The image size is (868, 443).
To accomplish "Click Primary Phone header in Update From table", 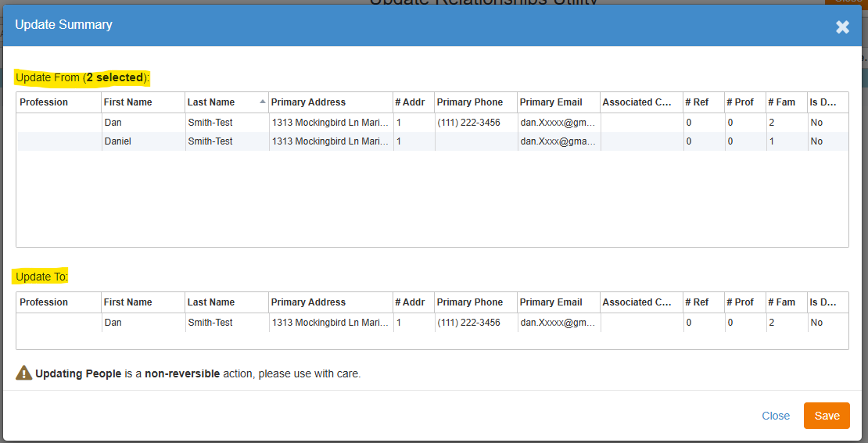I will [x=475, y=102].
